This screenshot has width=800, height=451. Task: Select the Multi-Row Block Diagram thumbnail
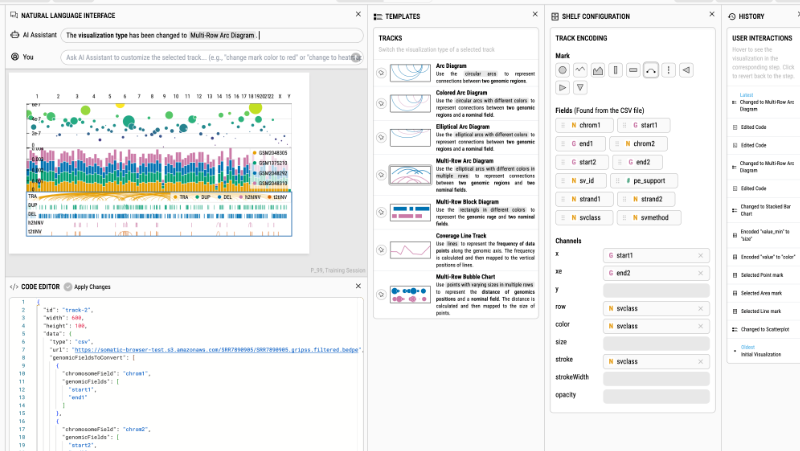410,212
